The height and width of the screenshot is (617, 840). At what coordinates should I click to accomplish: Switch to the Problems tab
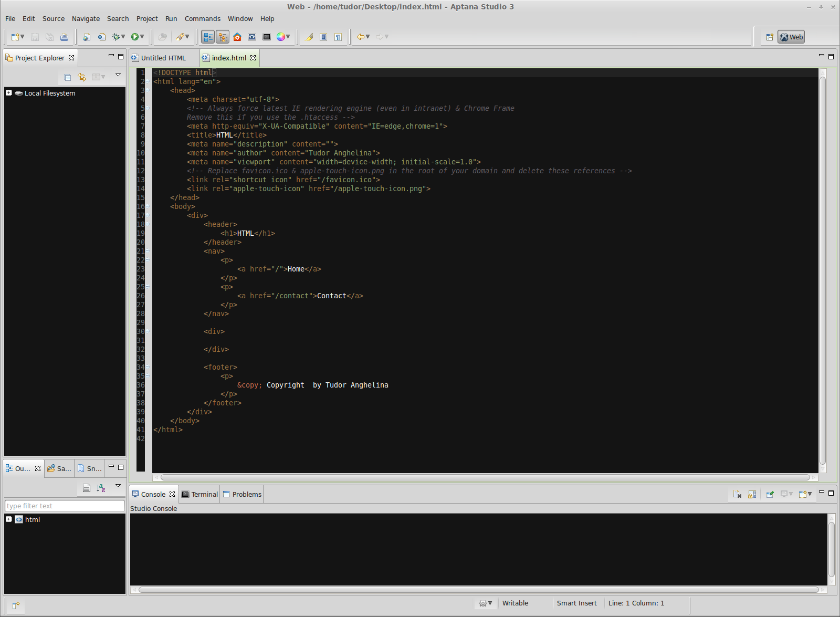point(242,494)
